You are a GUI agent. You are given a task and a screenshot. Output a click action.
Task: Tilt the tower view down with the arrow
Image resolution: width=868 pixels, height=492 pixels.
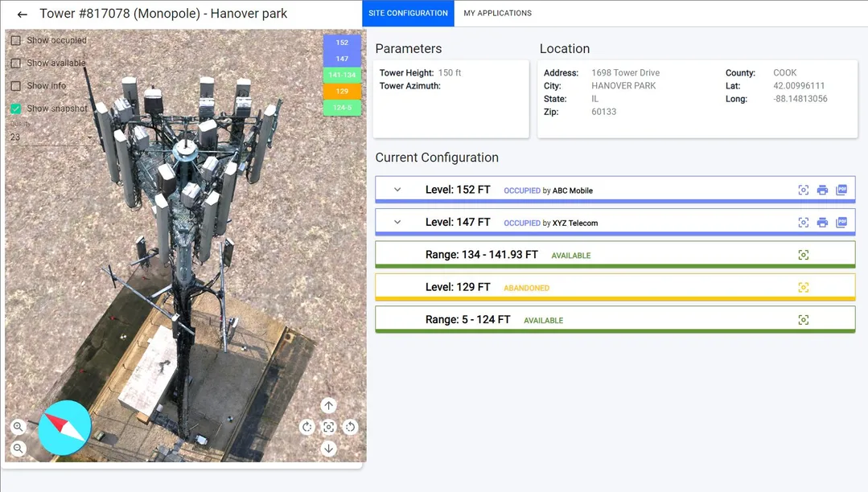[x=329, y=449]
